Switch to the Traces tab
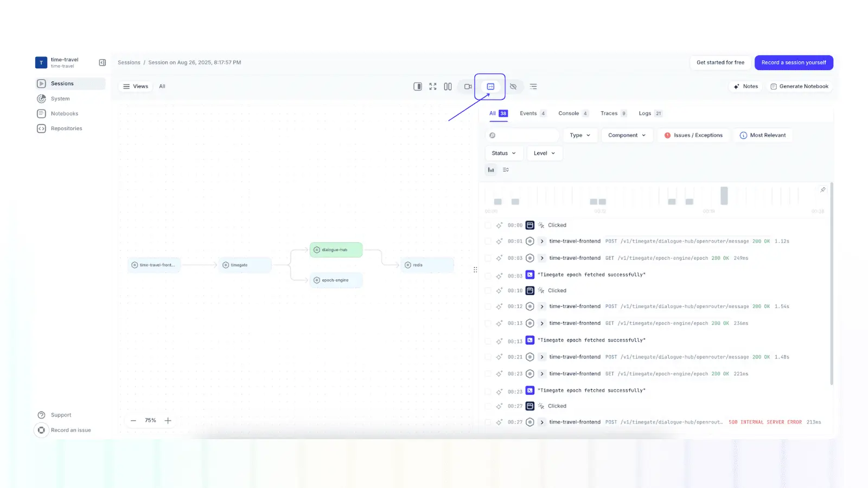 click(x=609, y=113)
